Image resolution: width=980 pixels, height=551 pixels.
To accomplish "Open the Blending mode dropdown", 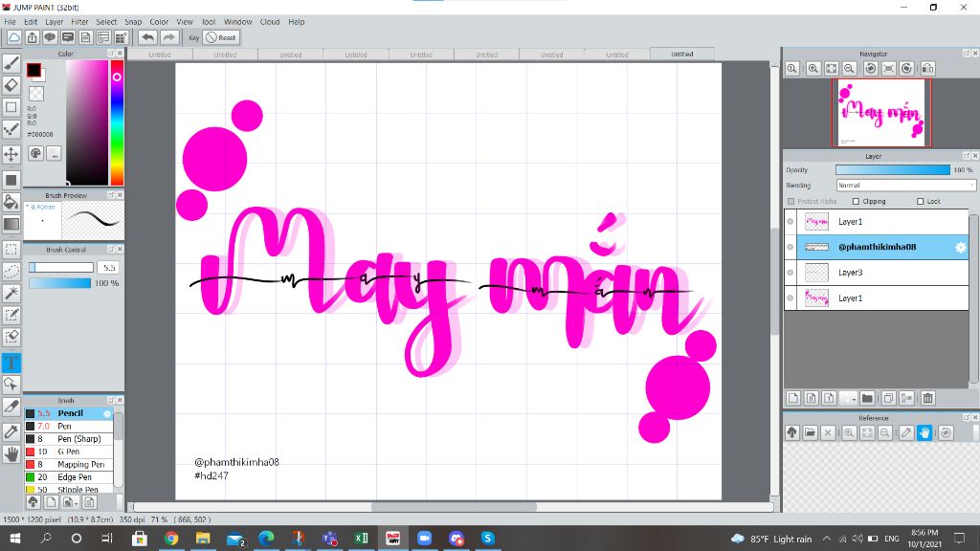I will pyautogui.click(x=905, y=186).
